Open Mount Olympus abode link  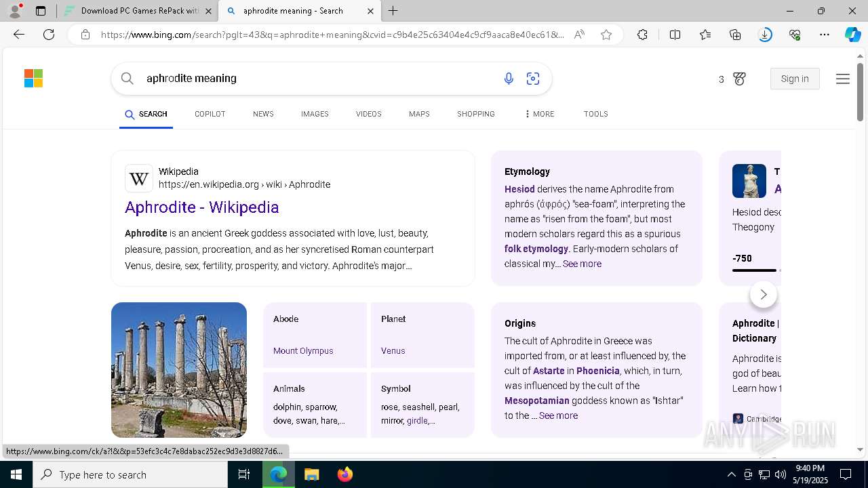(x=303, y=350)
